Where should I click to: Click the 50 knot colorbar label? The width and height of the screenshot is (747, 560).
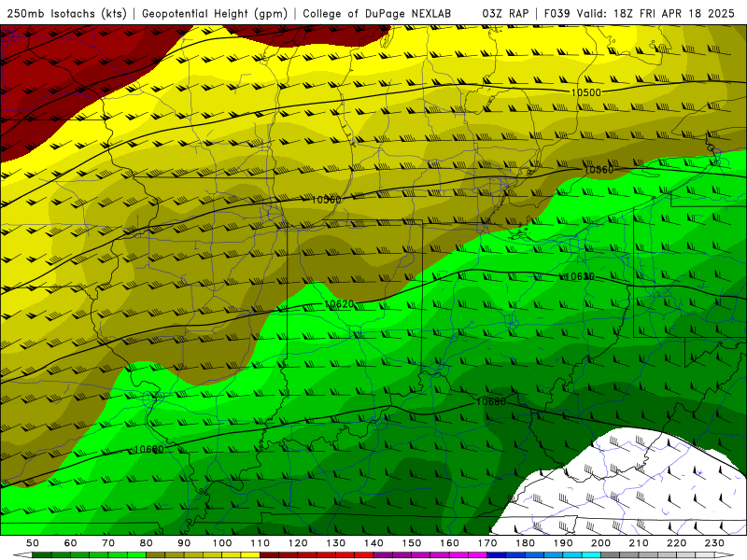click(33, 543)
